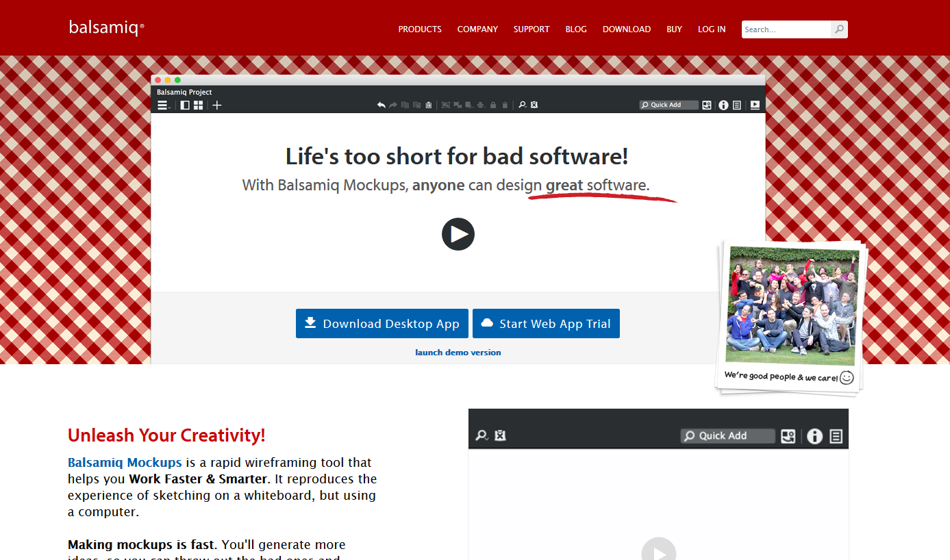The height and width of the screenshot is (560, 950).
Task: Enter full screen presentation mode icon
Action: (755, 105)
